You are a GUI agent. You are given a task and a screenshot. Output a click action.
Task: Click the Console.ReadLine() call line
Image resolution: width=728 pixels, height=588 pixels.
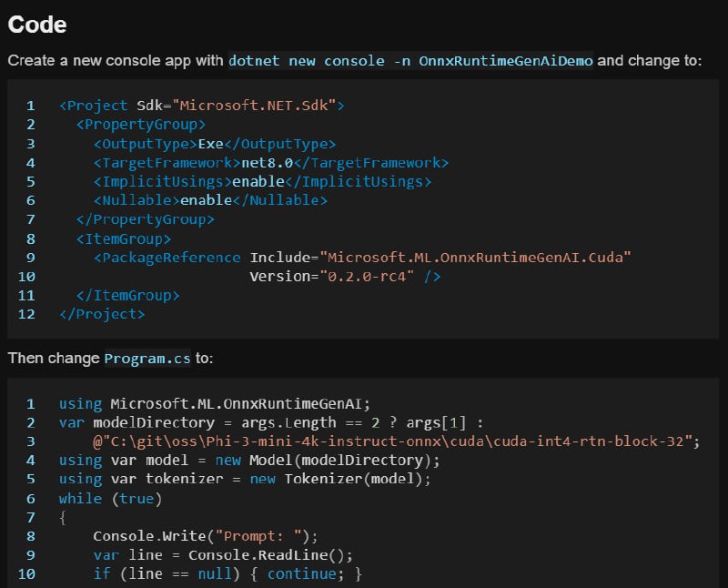click(x=223, y=555)
